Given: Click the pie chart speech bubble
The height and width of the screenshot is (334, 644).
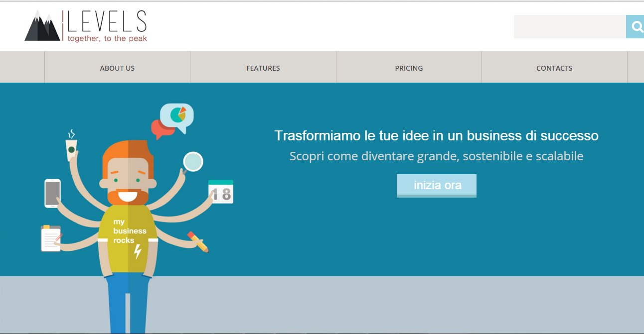Looking at the screenshot, I should point(178,116).
